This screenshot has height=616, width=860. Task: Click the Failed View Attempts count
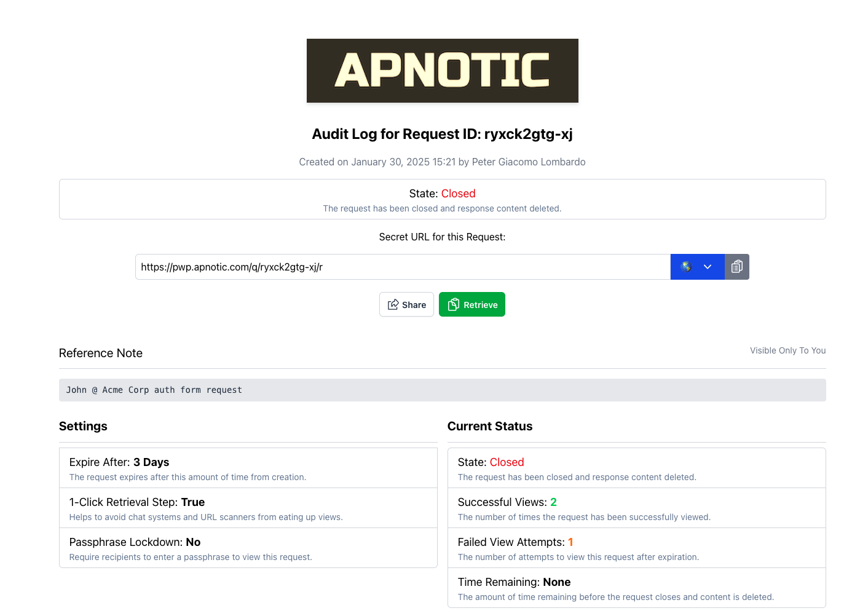pos(570,542)
